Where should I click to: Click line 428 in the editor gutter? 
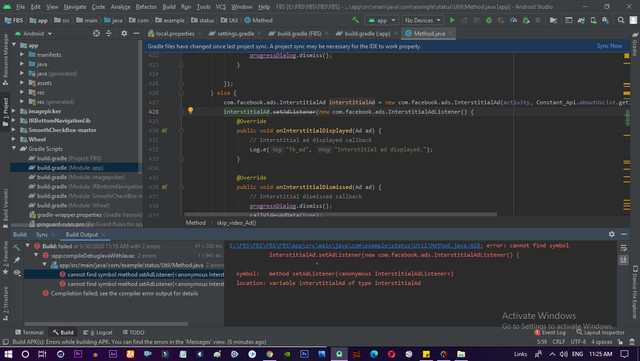pyautogui.click(x=153, y=111)
